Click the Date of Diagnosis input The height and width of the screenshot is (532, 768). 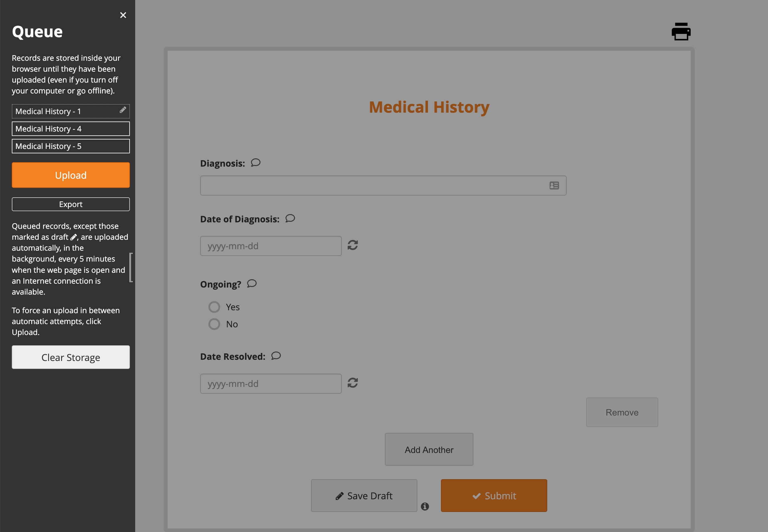tap(271, 246)
